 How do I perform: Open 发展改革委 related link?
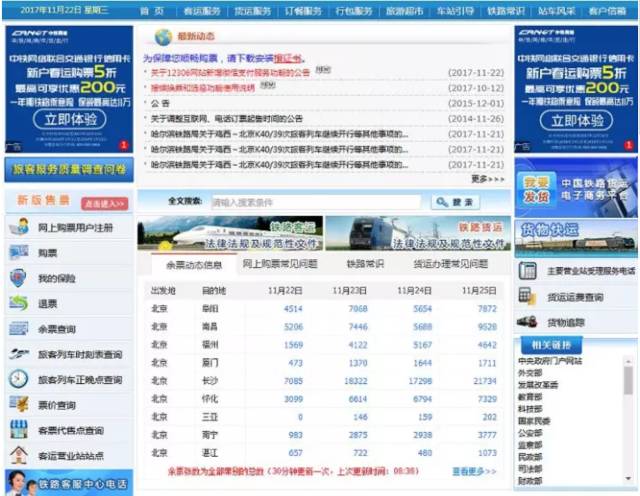click(x=538, y=385)
